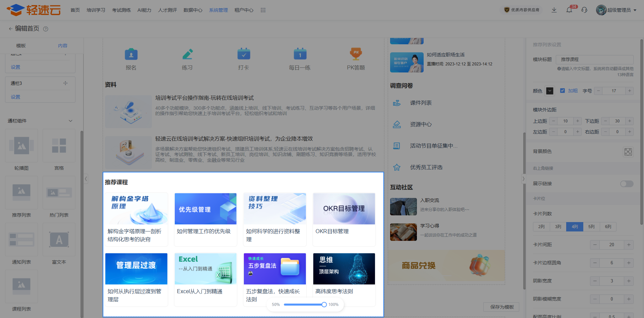
Task: Click the 保存为模板 button
Action: (x=502, y=307)
